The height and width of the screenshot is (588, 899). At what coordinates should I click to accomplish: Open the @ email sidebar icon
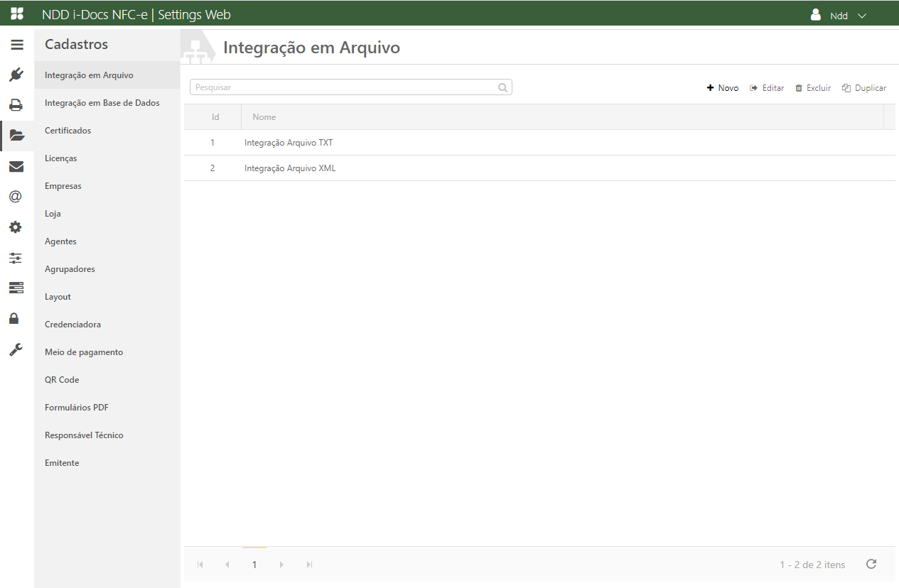(16, 197)
